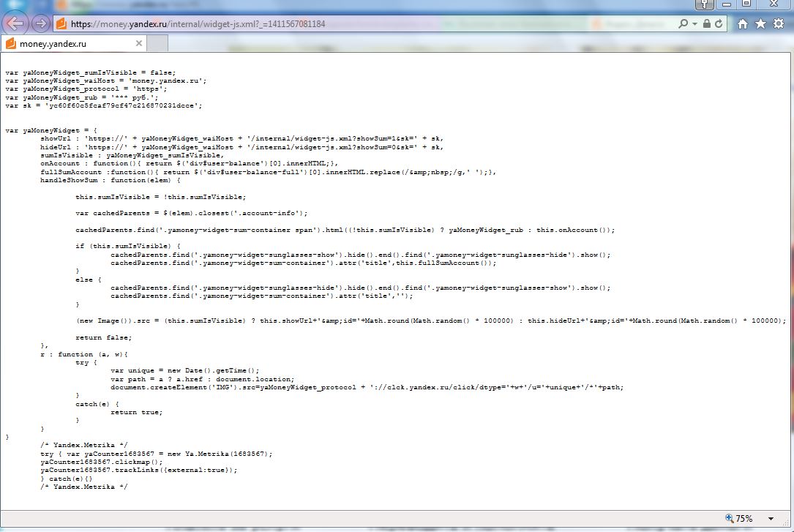The width and height of the screenshot is (794, 532).
Task: Close the money.yandex.ru tab
Action: click(139, 43)
